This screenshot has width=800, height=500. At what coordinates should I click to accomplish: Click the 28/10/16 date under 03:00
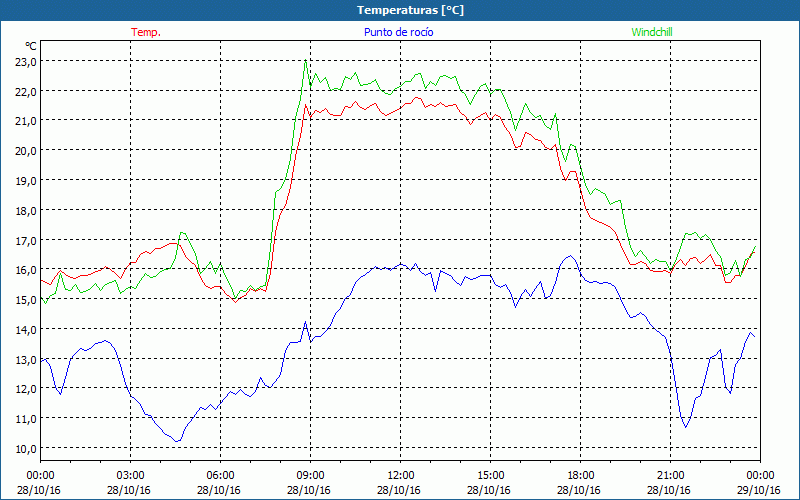[x=129, y=490]
